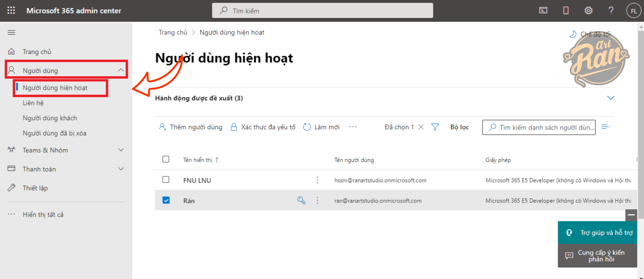The image size is (644, 279).
Task: Open the FNU LNU user name
Action: click(197, 180)
